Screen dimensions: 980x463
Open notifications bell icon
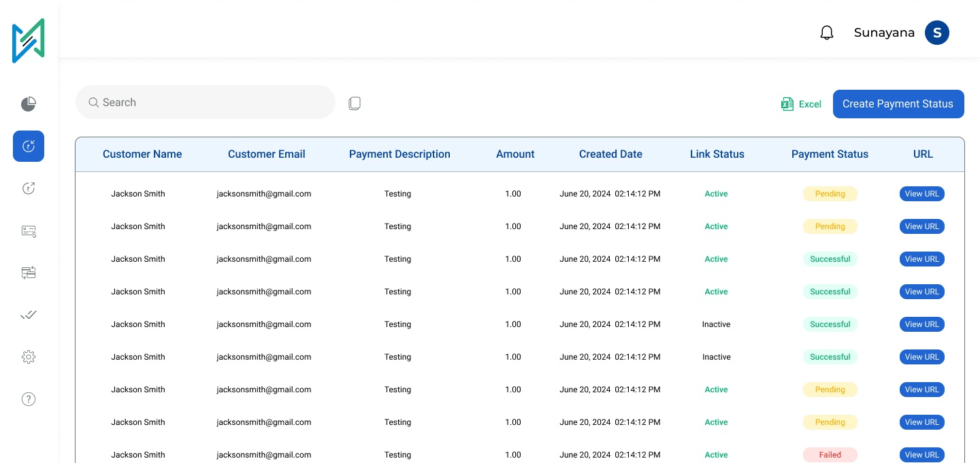tap(827, 33)
